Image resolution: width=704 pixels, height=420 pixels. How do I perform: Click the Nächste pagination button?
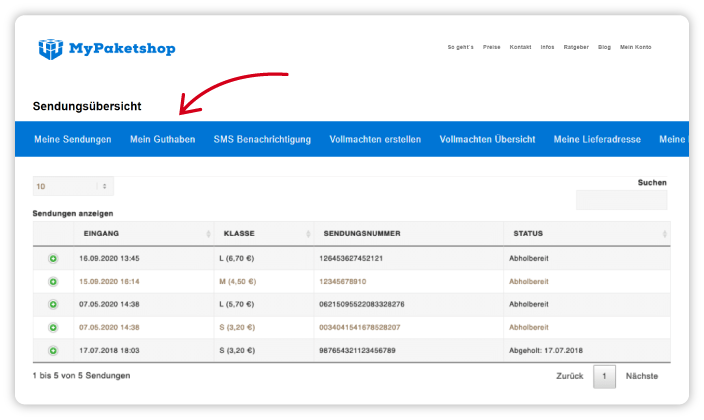pos(642,376)
